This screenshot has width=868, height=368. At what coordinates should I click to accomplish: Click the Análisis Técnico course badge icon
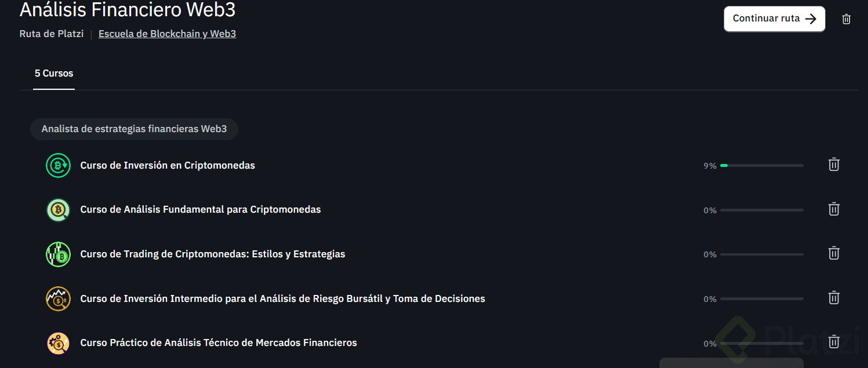point(58,343)
